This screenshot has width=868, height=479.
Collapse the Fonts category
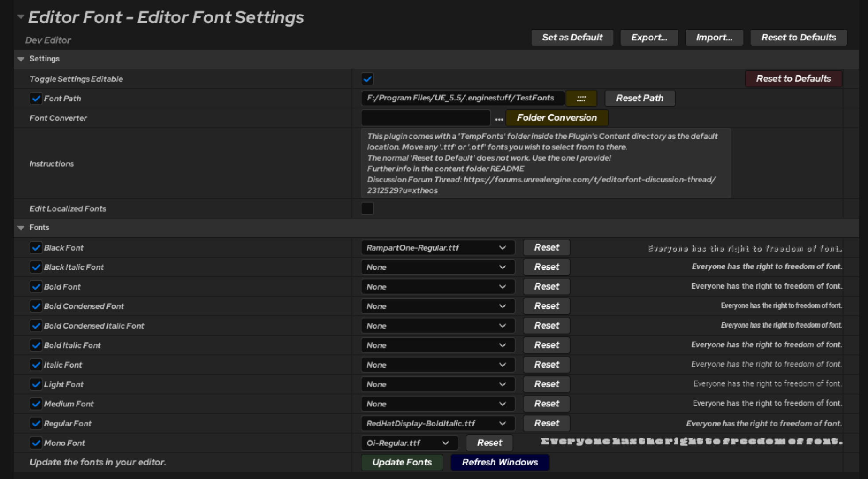[x=21, y=228]
